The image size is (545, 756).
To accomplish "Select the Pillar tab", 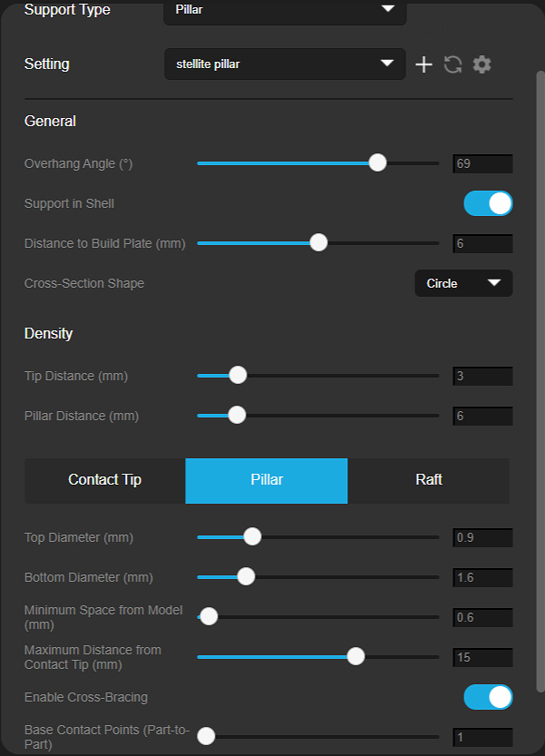I will click(267, 481).
